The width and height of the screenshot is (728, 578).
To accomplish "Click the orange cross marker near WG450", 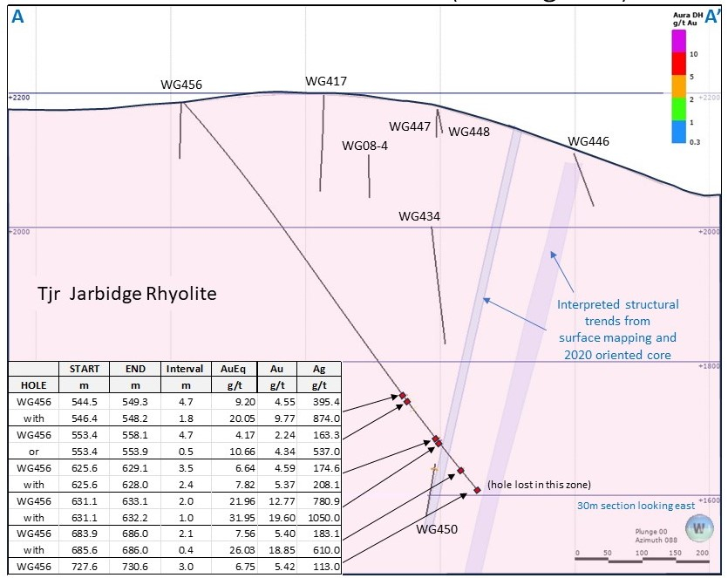I will [x=433, y=469].
